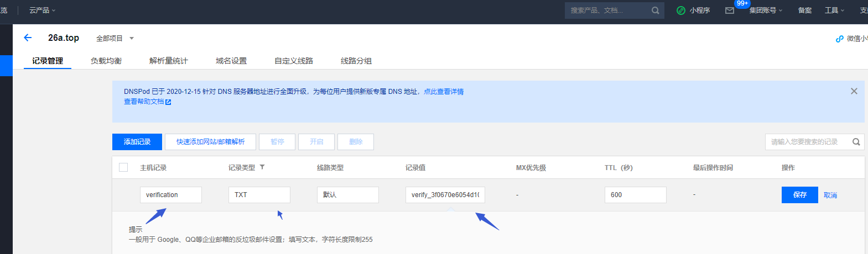Click the 记录值 column header
This screenshot has height=254, width=868.
click(x=415, y=168)
